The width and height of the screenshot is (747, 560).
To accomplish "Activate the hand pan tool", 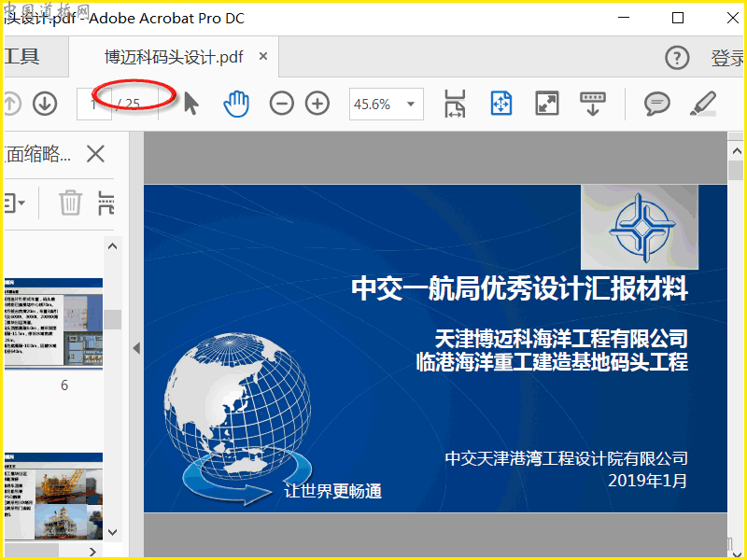I will pos(236,104).
